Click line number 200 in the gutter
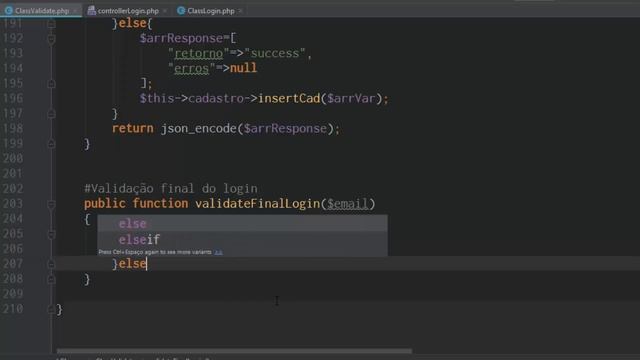Screen dimensions: 640x360 (13, 158)
